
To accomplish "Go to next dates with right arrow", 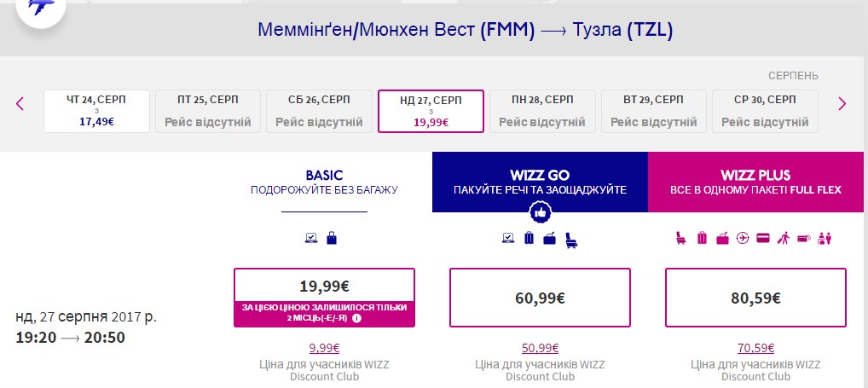I will (x=842, y=104).
